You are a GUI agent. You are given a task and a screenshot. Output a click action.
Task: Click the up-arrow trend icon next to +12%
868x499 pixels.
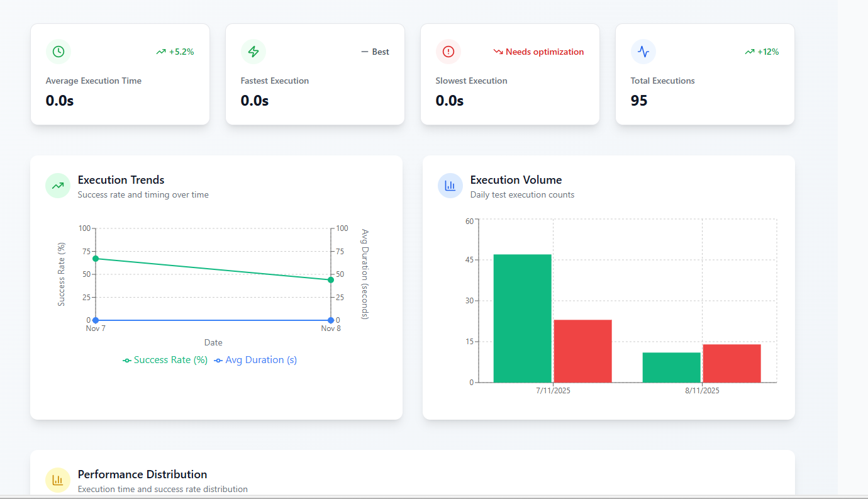coord(749,52)
